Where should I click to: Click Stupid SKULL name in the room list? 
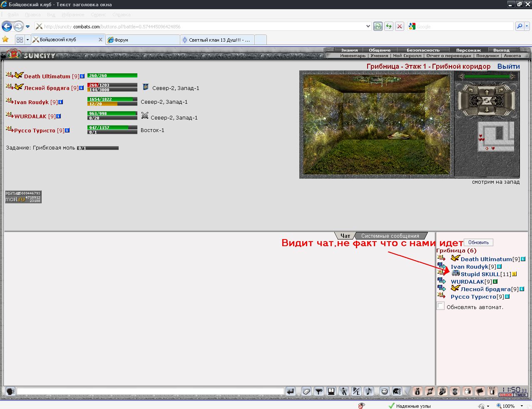(x=480, y=274)
